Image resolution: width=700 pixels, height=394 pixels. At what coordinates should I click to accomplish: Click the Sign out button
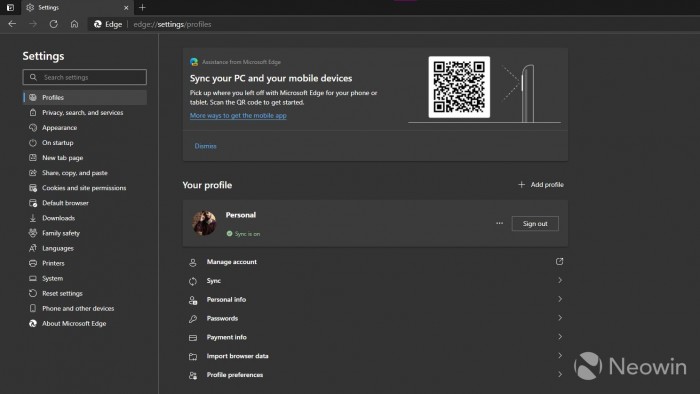tap(535, 224)
